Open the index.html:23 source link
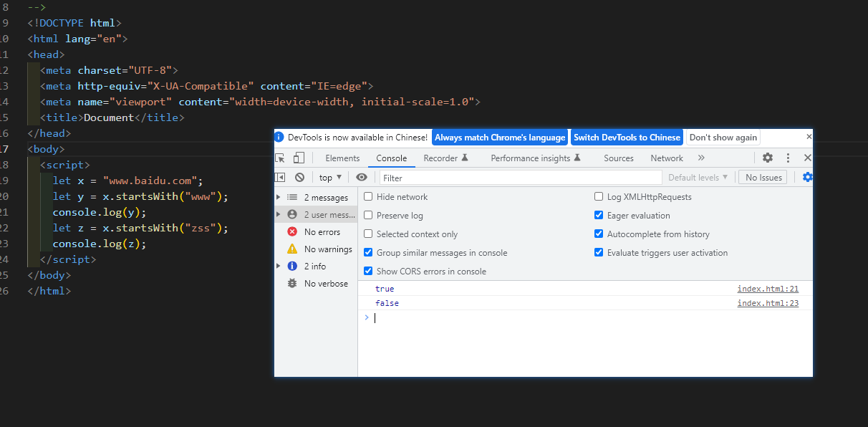868x427 pixels. coord(768,303)
